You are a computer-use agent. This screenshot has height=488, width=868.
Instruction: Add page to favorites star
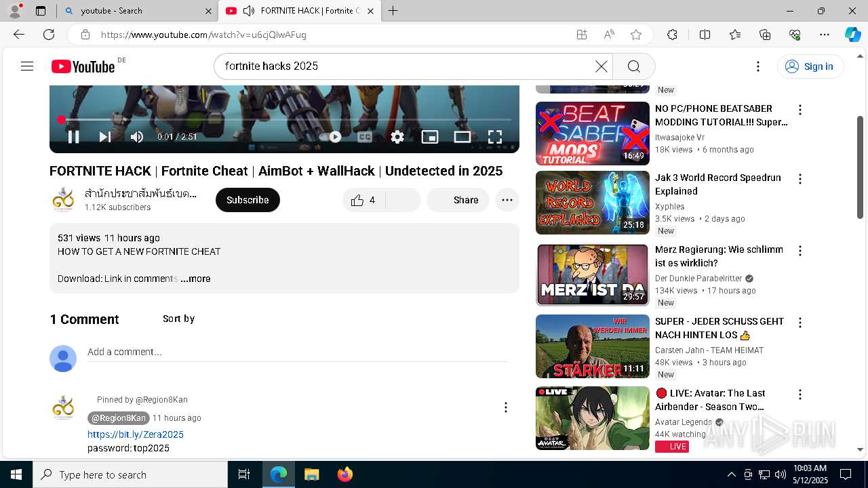click(x=636, y=35)
